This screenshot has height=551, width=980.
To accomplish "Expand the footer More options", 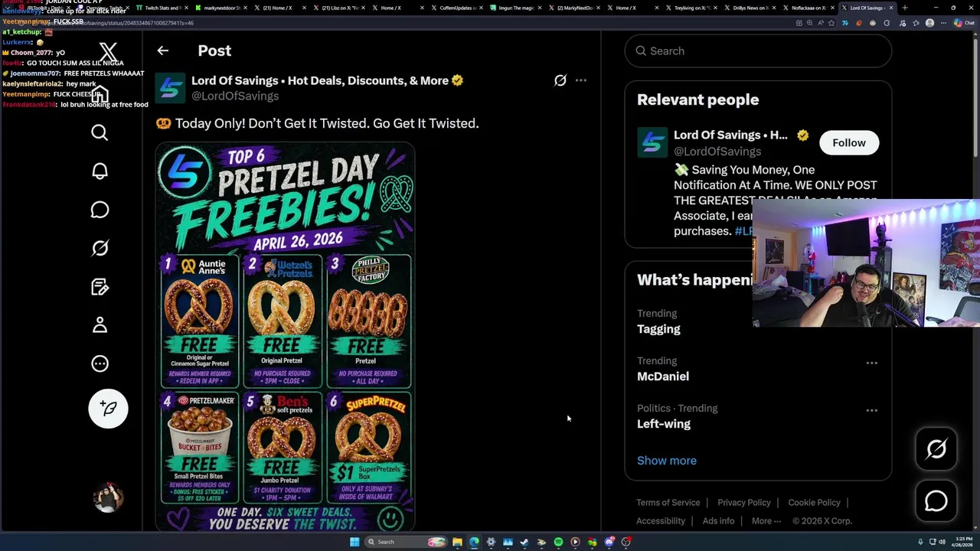I will pyautogui.click(x=766, y=521).
